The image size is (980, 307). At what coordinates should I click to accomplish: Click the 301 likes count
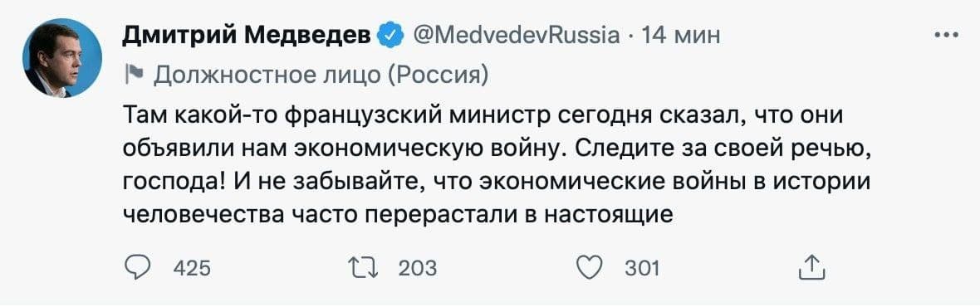pos(643,268)
